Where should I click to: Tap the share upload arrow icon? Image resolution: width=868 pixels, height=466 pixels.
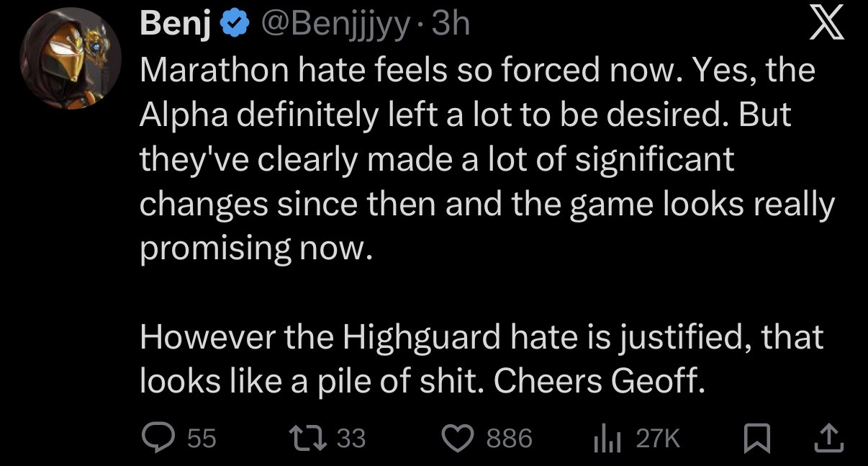827,437
